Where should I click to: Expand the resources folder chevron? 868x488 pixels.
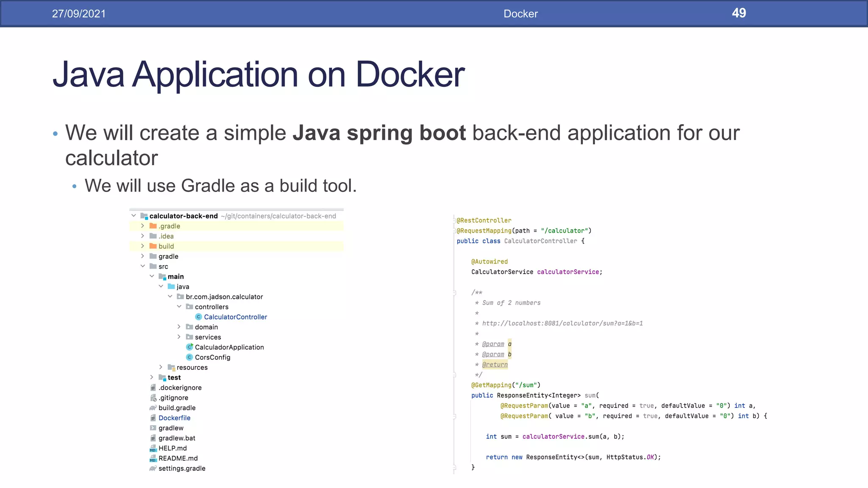(161, 367)
